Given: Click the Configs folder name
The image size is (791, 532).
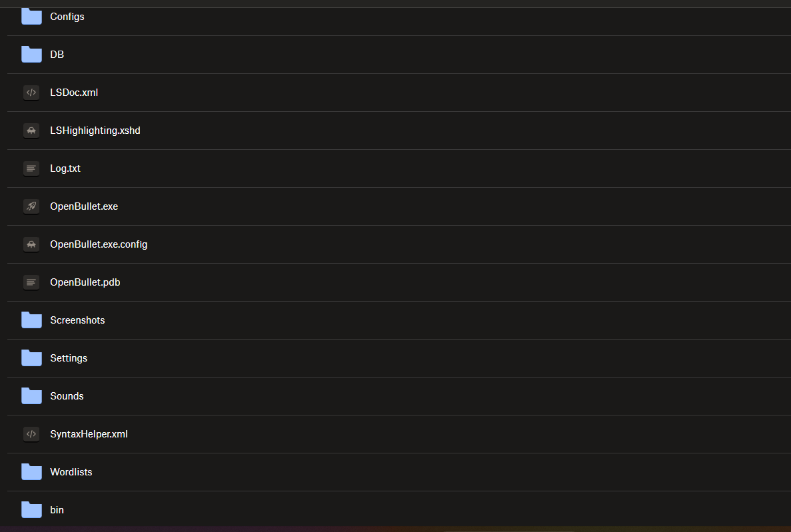Looking at the screenshot, I should coord(67,17).
